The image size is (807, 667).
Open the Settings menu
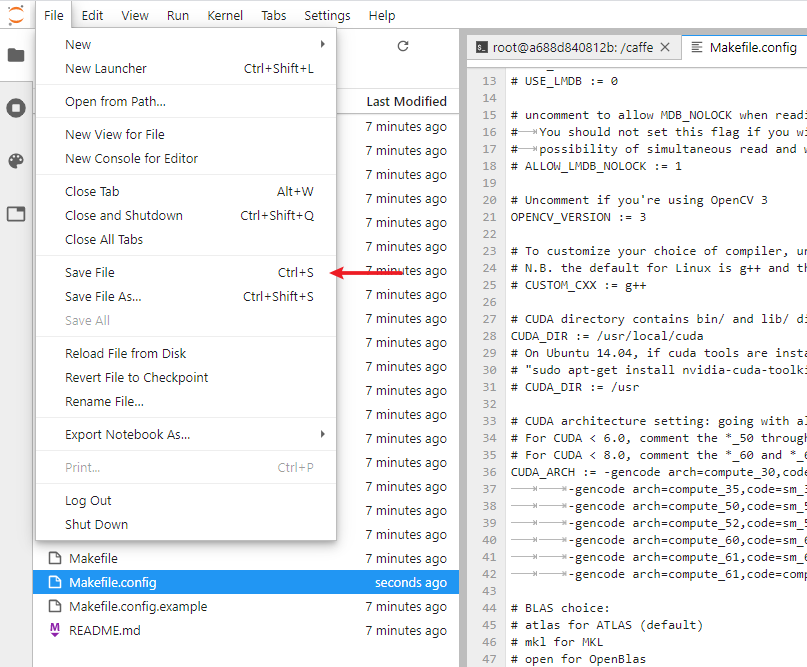click(327, 15)
